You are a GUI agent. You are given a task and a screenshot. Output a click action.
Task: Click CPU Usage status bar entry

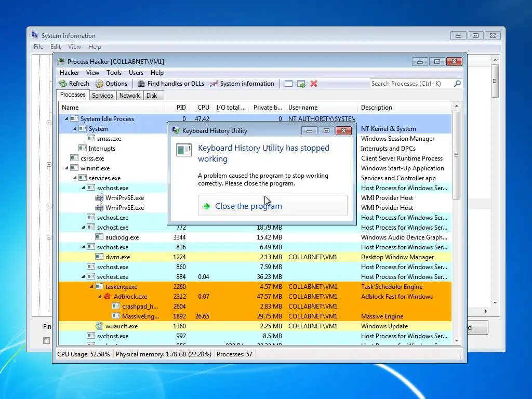tap(84, 354)
